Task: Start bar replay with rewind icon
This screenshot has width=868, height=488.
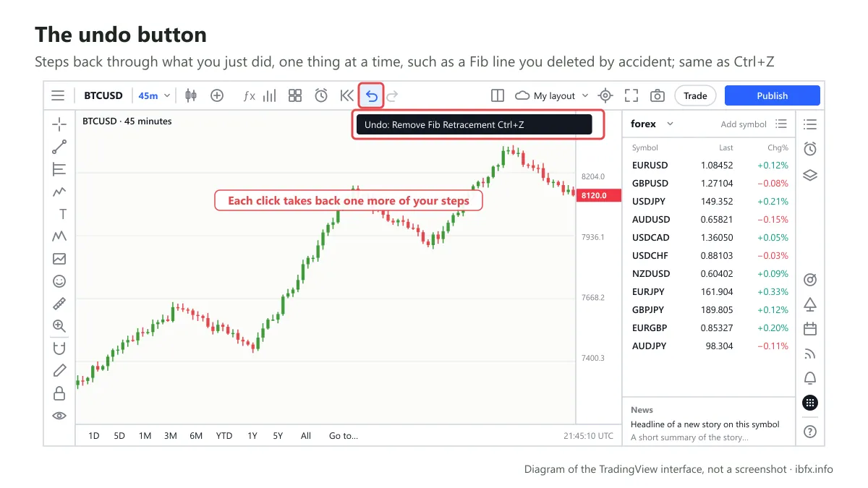Action: point(346,95)
